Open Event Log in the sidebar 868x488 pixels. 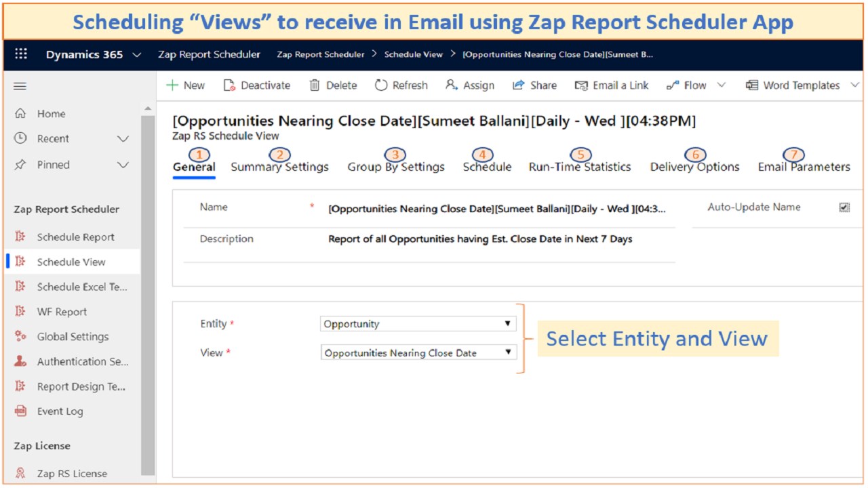coord(60,411)
